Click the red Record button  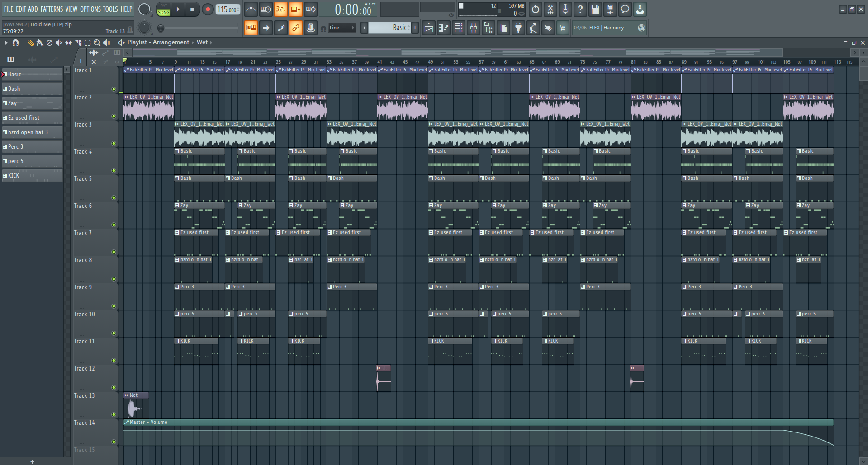208,9
